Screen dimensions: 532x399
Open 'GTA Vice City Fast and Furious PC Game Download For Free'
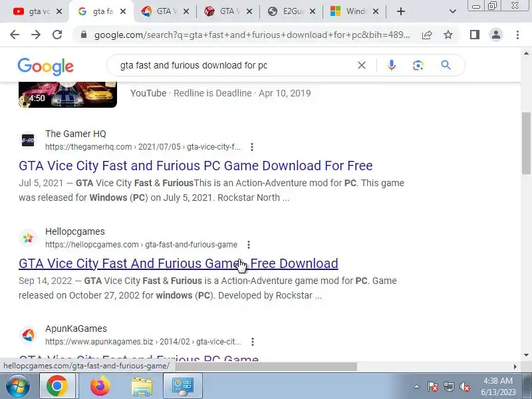point(196,166)
